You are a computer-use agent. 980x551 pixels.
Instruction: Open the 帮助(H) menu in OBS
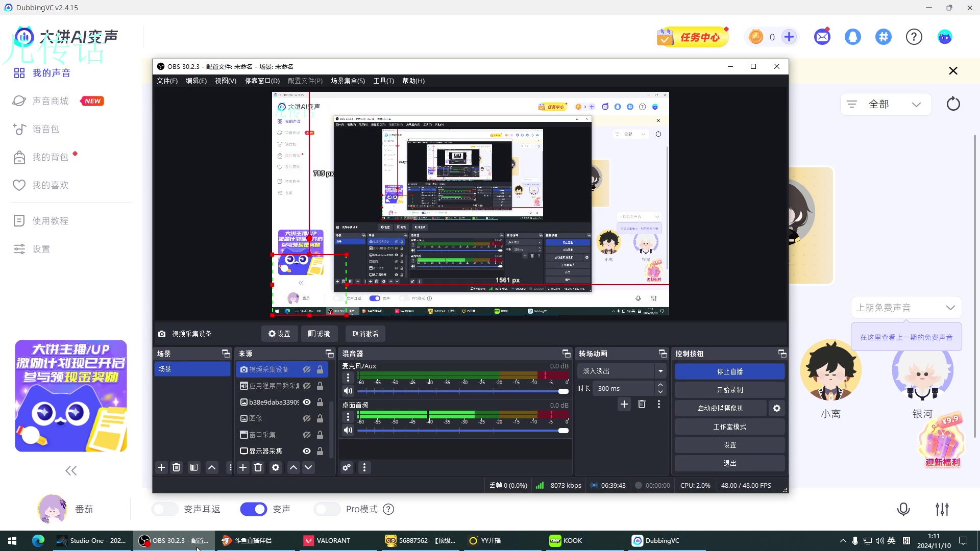413,81
